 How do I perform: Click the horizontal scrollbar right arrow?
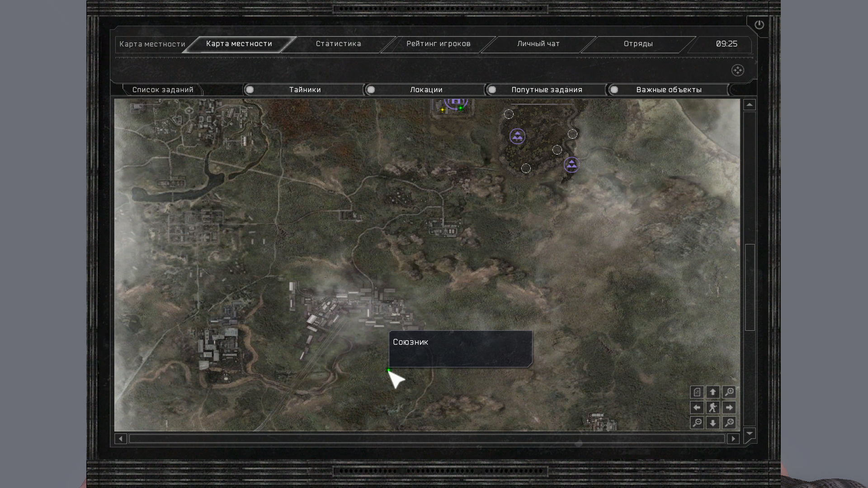click(733, 439)
